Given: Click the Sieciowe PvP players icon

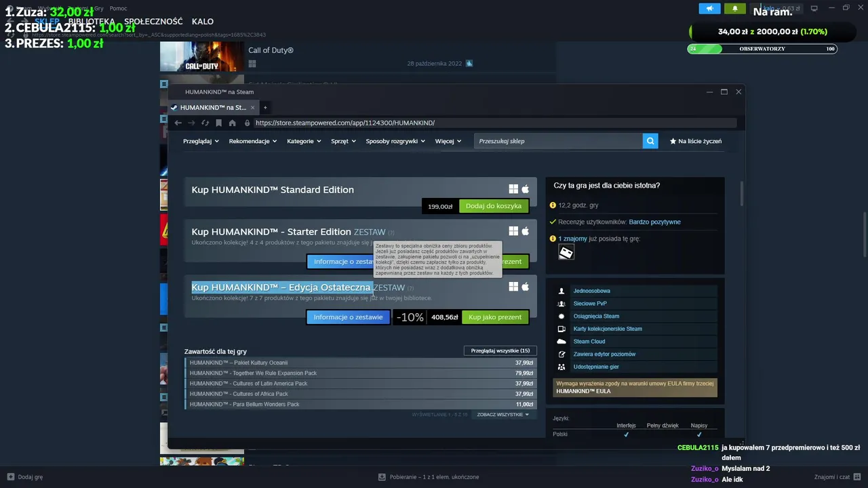Looking at the screenshot, I should point(561,304).
